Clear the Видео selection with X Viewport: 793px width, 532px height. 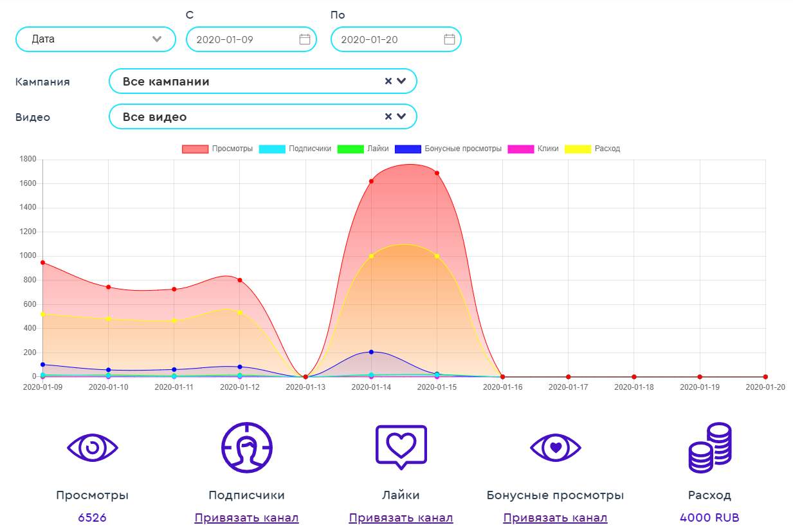point(388,116)
